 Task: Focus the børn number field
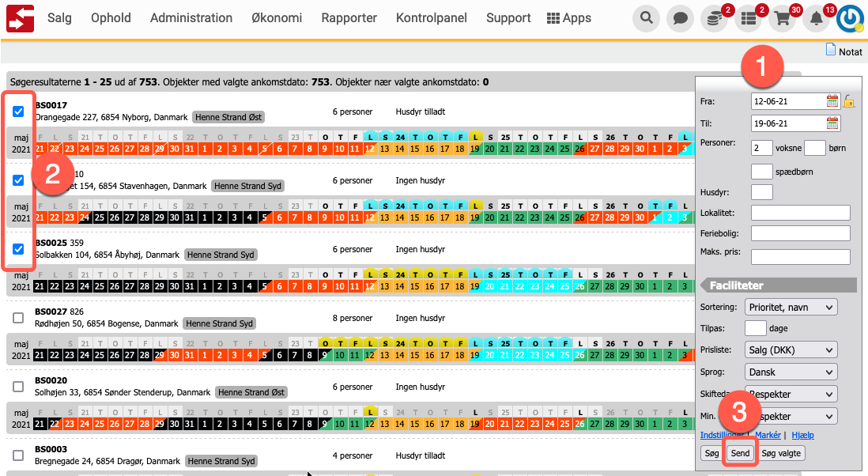814,148
